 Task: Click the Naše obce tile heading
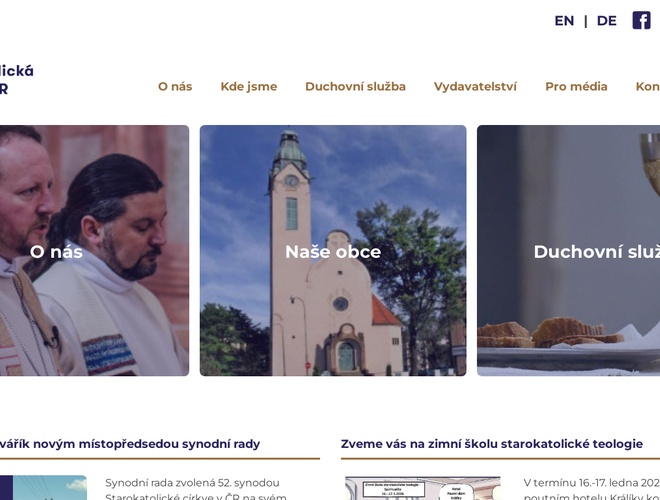333,252
